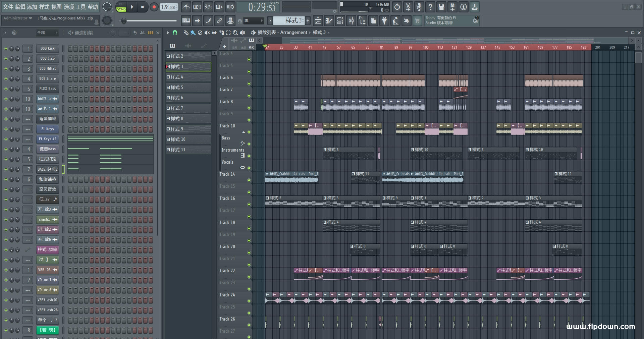Select the Slice tool in playlist
Image resolution: width=644 pixels, height=339 pixels.
(x=221, y=33)
